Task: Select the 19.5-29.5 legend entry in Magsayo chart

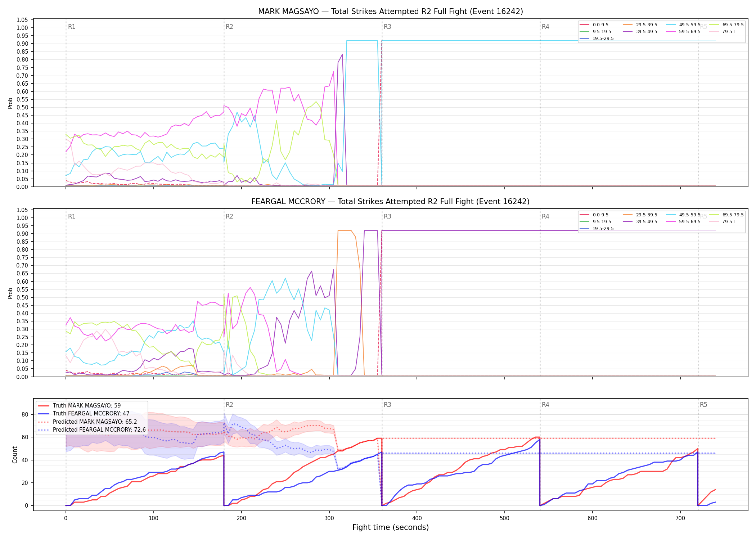Action: 597,39
